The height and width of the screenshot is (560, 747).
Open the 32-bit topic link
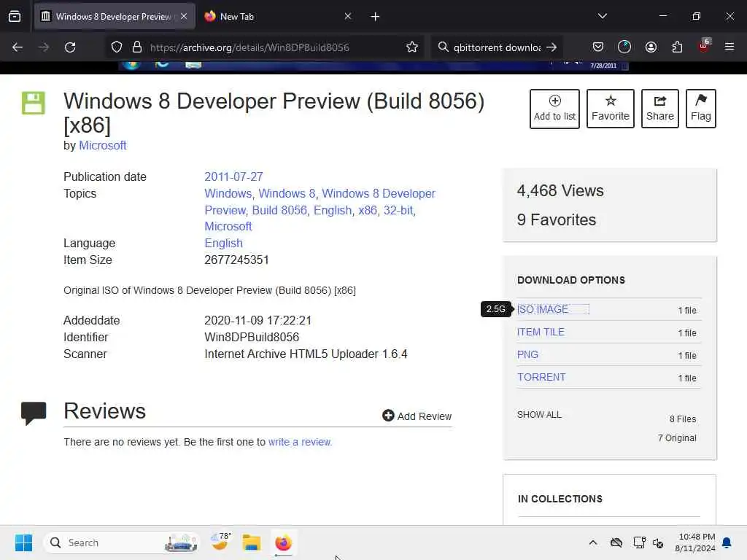(x=398, y=210)
